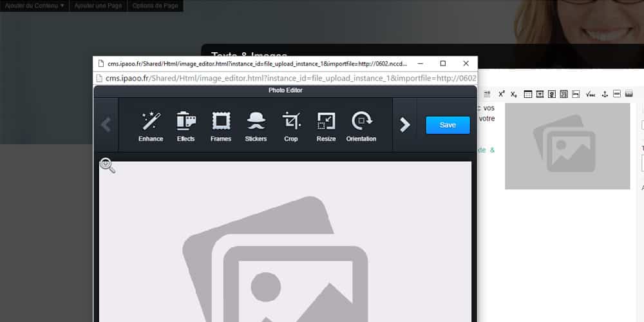Open the Ajouter du Contenu dropdown menu
Image resolution: width=644 pixels, height=322 pixels.
(34, 6)
